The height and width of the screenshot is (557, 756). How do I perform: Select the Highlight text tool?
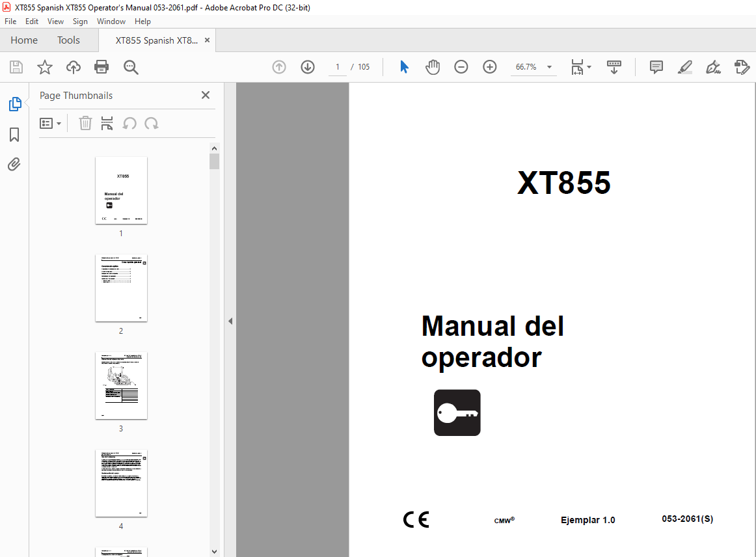click(684, 67)
